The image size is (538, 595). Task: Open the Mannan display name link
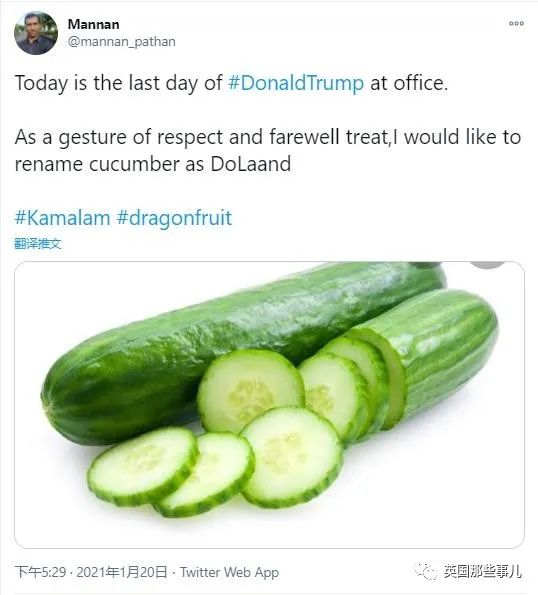tap(93, 24)
